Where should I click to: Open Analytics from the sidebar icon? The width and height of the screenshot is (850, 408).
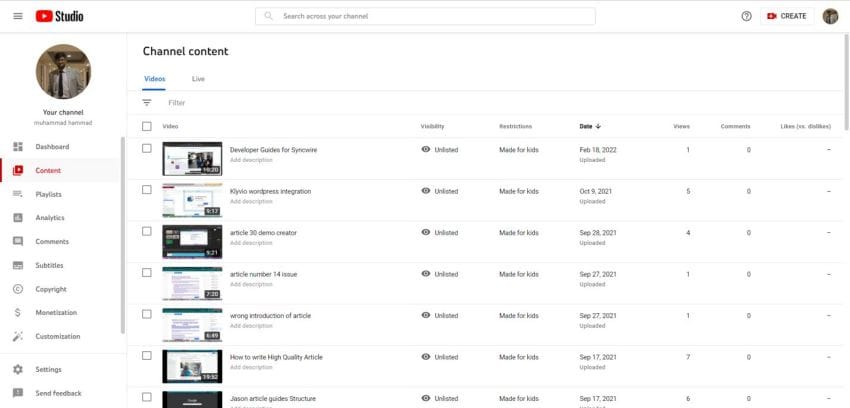[18, 218]
